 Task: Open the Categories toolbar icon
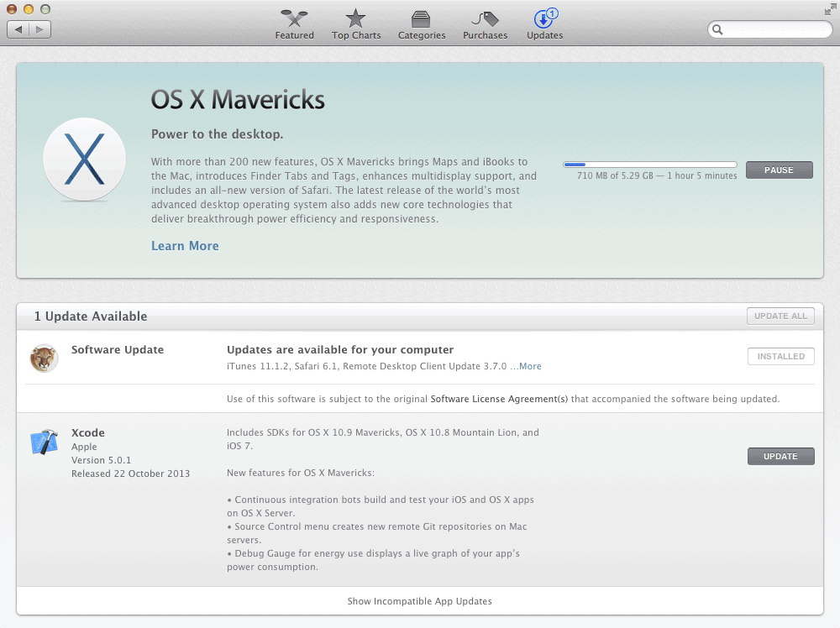tap(422, 19)
